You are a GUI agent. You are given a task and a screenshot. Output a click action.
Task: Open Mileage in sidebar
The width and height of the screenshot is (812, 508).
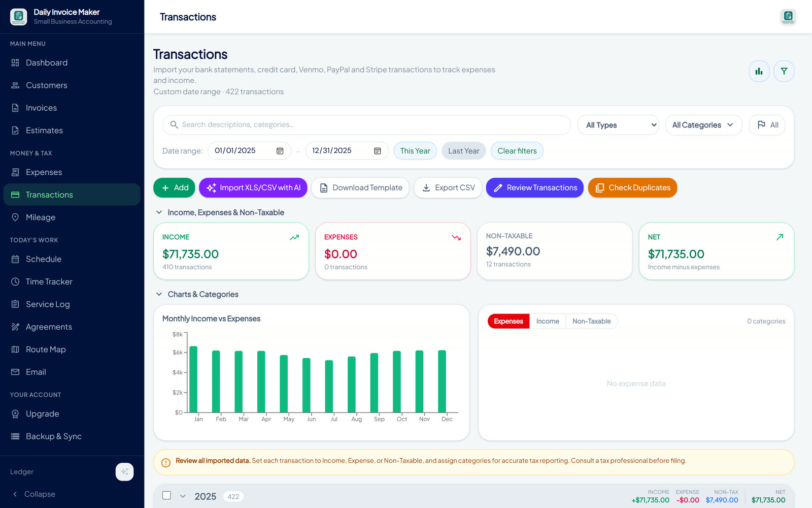[x=72, y=217]
